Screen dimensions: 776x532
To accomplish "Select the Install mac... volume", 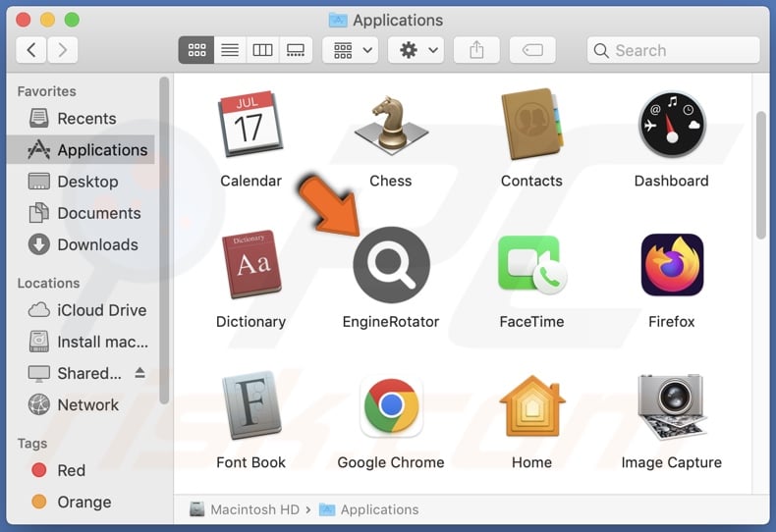I will click(x=82, y=342).
